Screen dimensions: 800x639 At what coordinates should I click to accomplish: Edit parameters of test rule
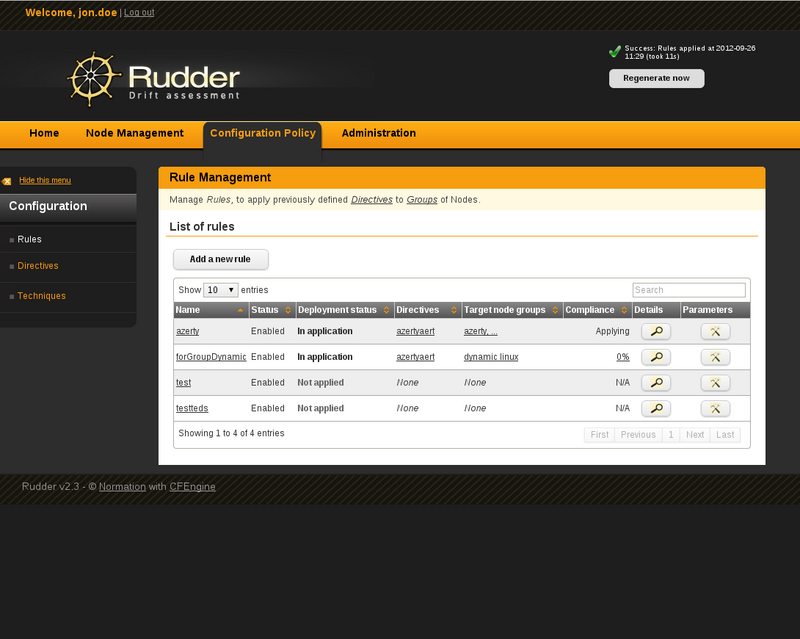click(715, 382)
